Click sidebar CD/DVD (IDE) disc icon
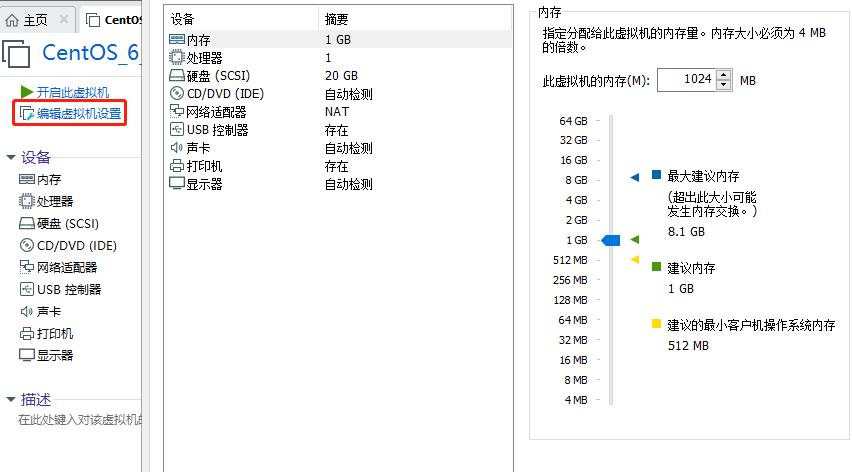This screenshot has width=852, height=472. click(27, 246)
